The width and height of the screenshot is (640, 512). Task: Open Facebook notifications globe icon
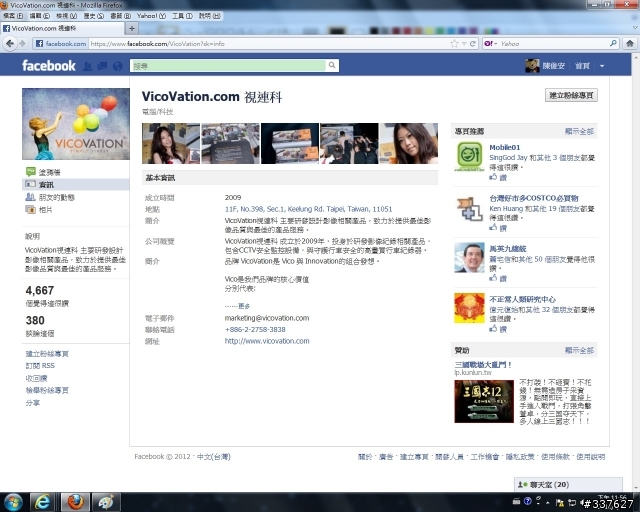[118, 66]
